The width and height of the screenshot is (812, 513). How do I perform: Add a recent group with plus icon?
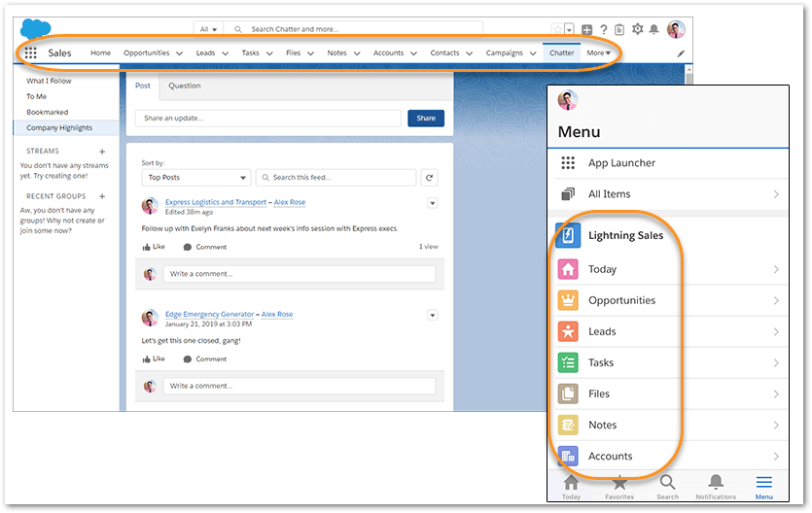[102, 196]
